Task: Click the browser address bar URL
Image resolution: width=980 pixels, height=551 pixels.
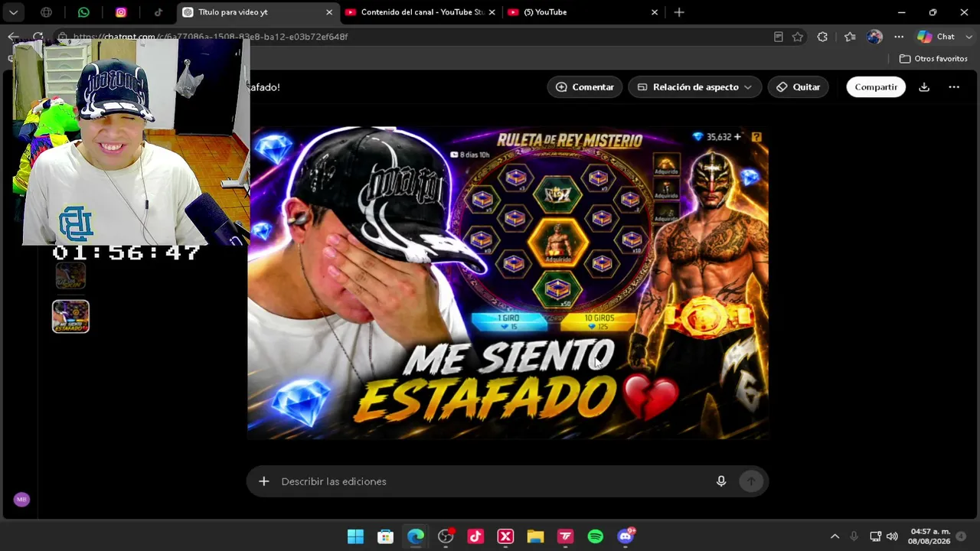Action: 211,37
